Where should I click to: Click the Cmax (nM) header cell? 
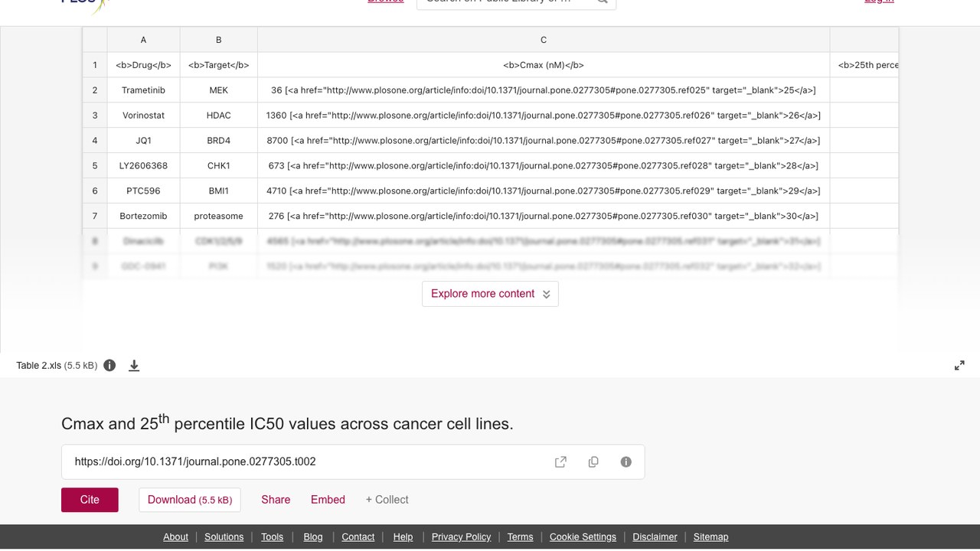(544, 65)
